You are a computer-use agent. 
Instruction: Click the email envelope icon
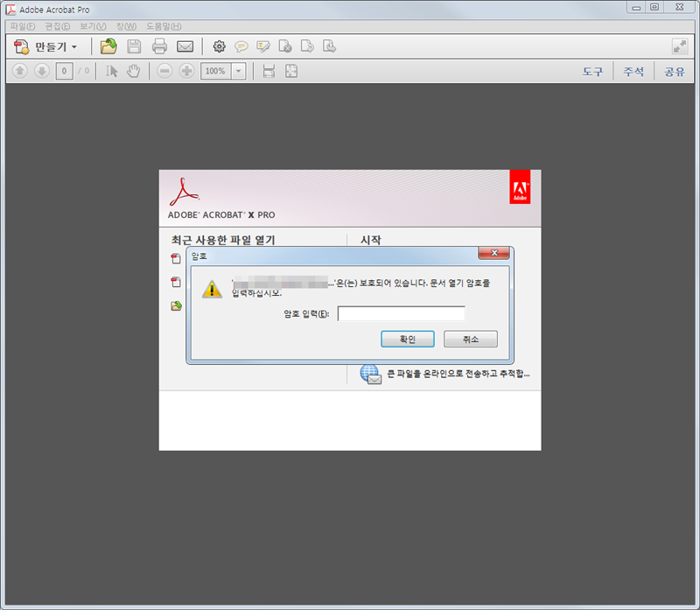185,46
